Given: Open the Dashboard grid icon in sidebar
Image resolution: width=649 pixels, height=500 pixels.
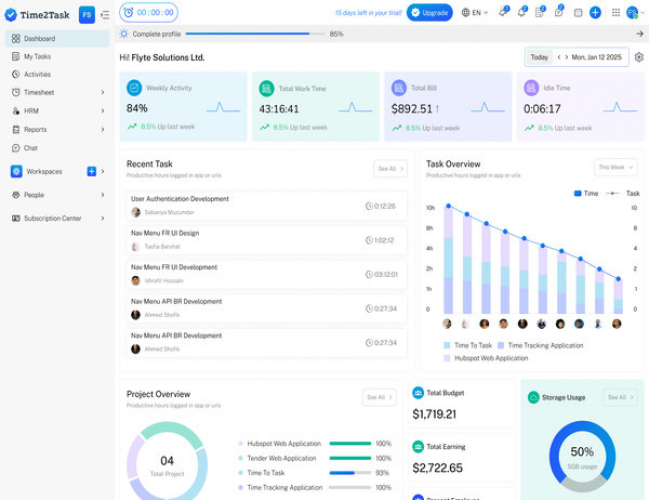Looking at the screenshot, I should coord(16,38).
